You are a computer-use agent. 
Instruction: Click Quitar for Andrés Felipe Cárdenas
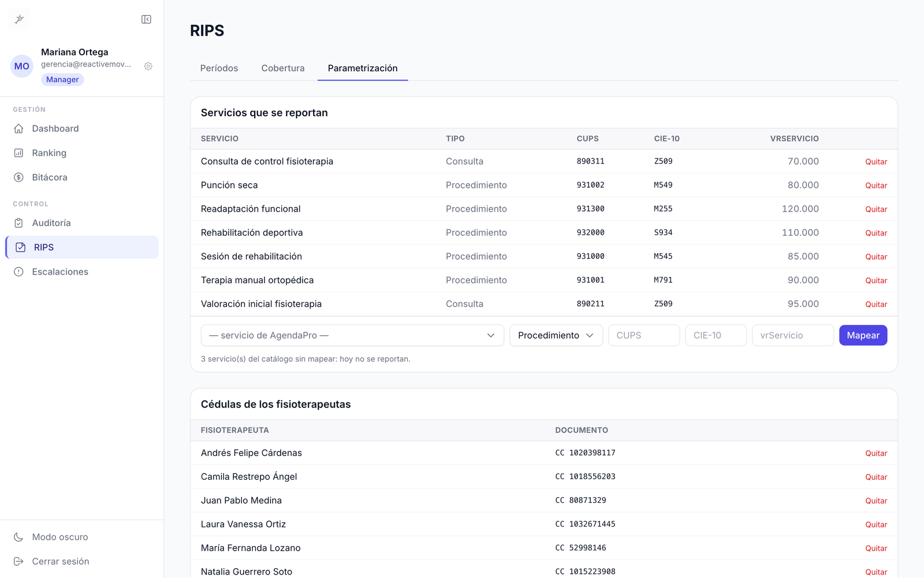pyautogui.click(x=876, y=453)
